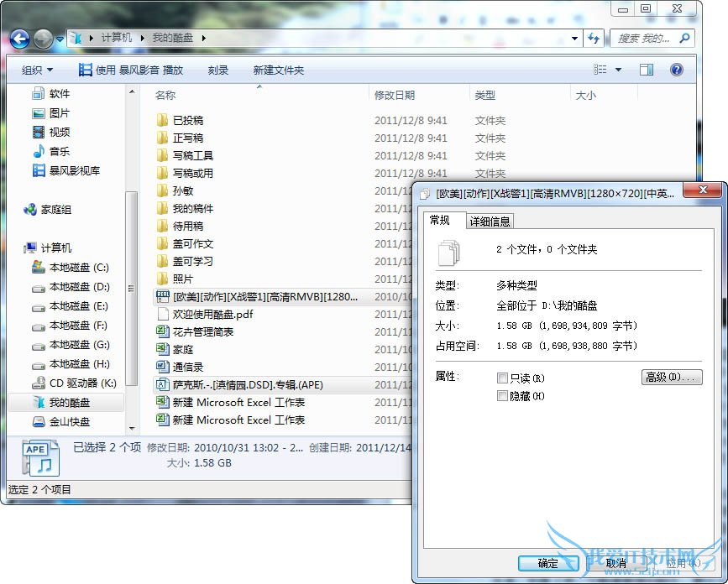Switch to 常规 tab in properties dialog
The image size is (728, 584).
click(440, 221)
